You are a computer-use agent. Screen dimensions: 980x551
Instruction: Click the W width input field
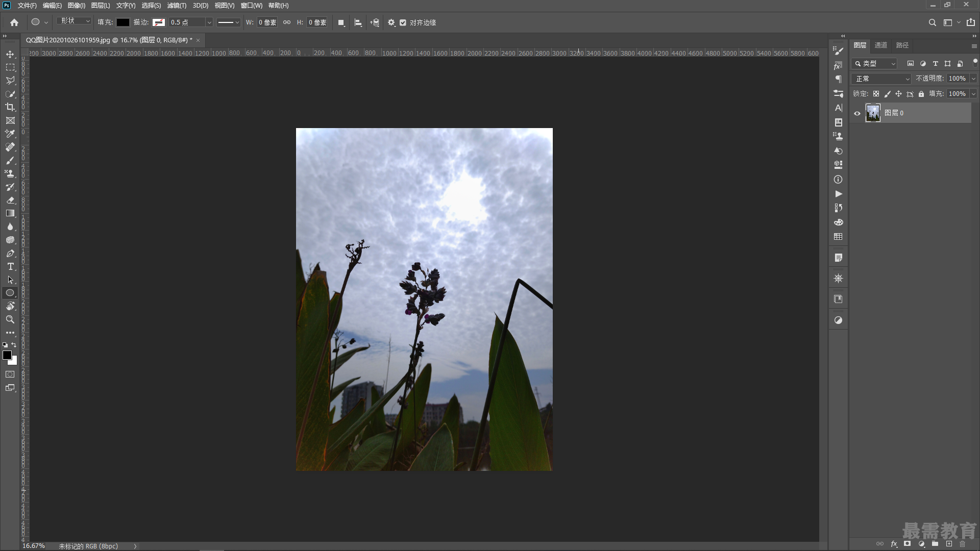[x=266, y=22]
